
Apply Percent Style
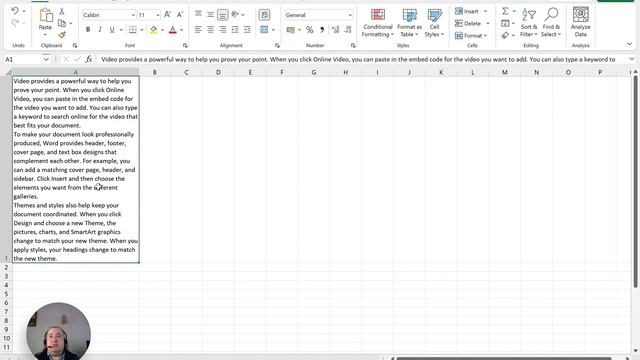[x=309, y=30]
